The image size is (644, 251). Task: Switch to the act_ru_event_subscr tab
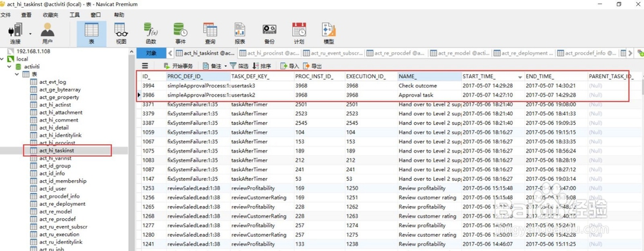pos(333,53)
